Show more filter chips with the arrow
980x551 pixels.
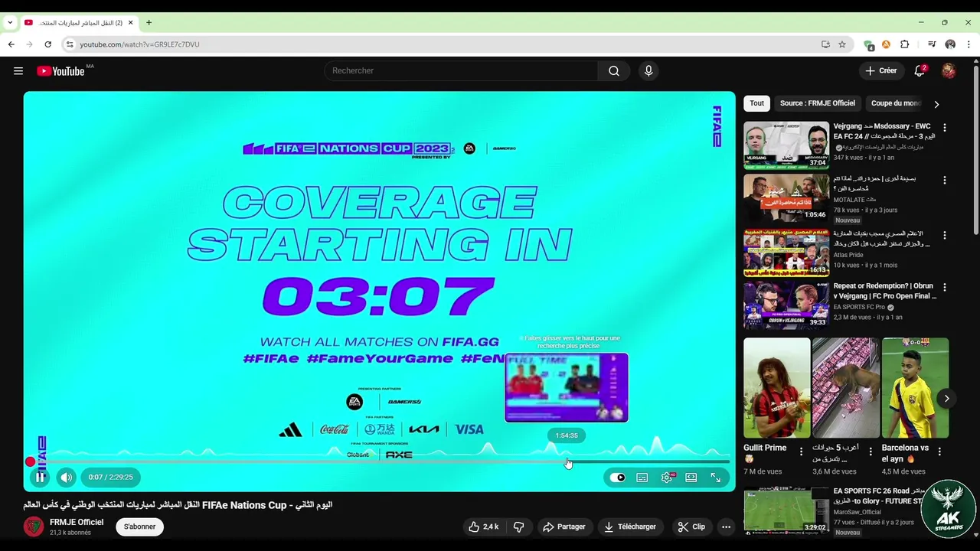936,104
